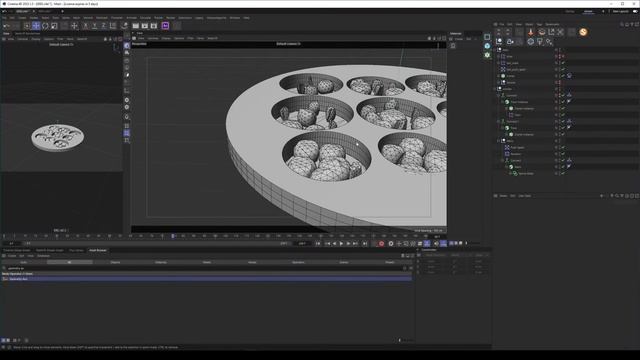Select the Live Selection tool
This screenshot has width=640, height=360.
[27, 26]
